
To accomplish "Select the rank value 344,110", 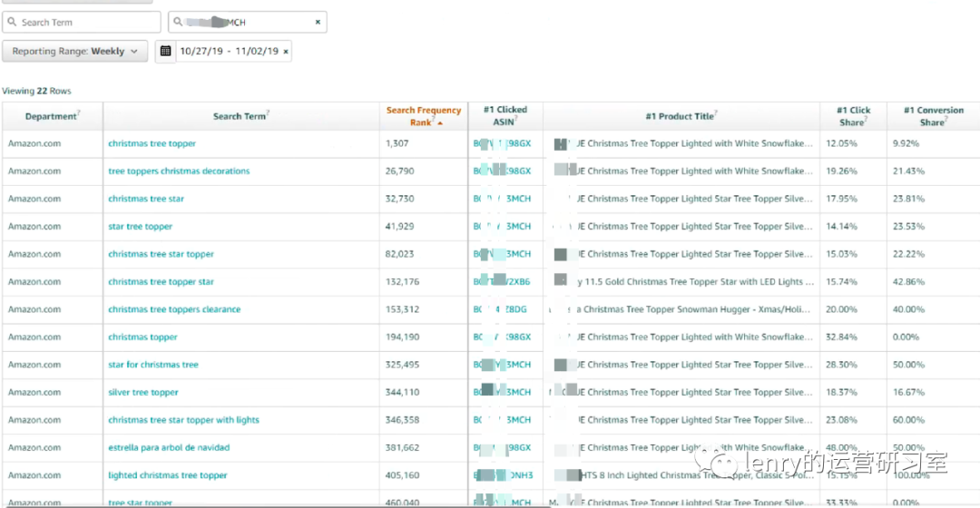I will point(402,393).
